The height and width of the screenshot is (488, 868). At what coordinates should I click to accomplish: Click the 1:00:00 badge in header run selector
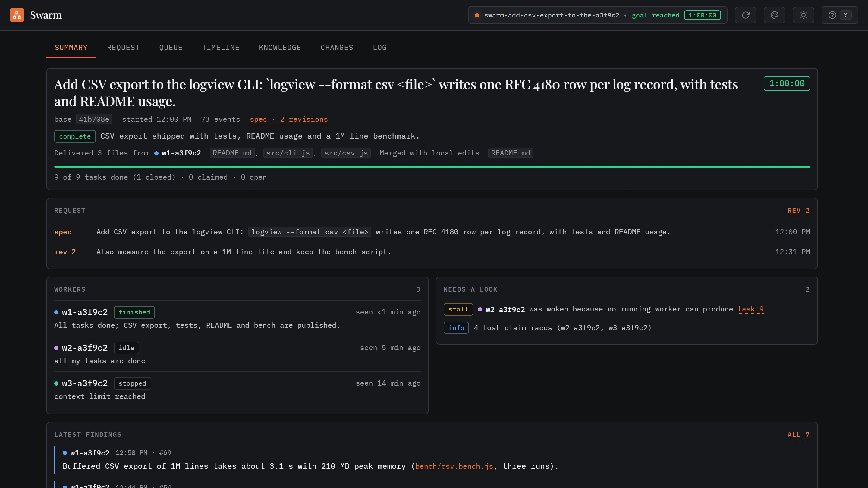point(703,15)
